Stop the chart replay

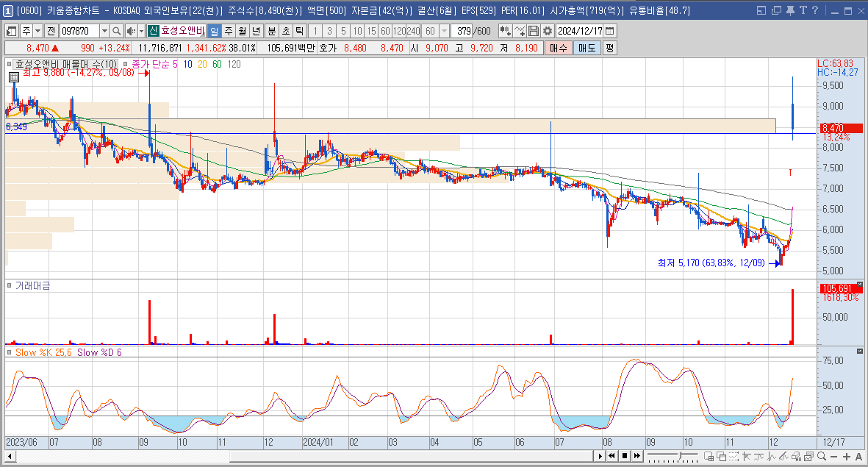click(625, 456)
